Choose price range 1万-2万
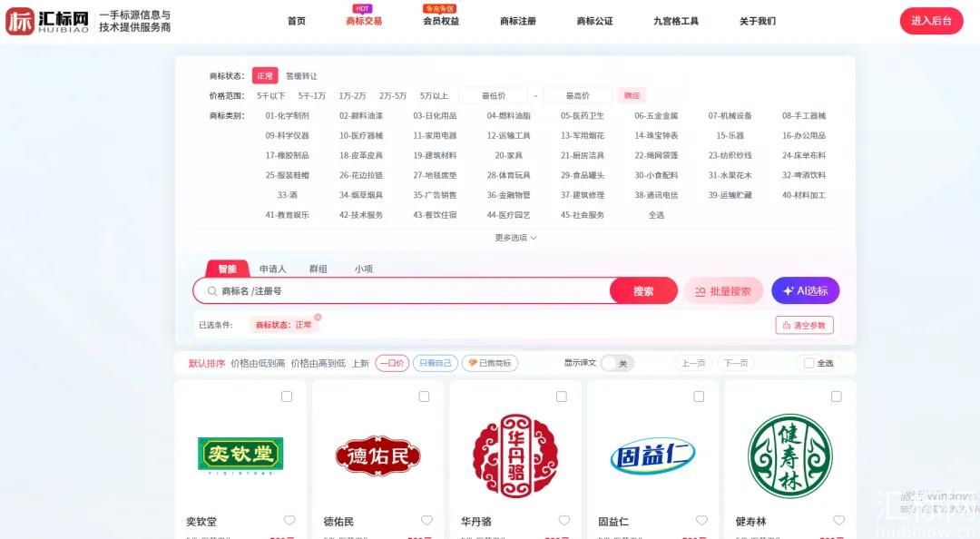 [x=352, y=95]
